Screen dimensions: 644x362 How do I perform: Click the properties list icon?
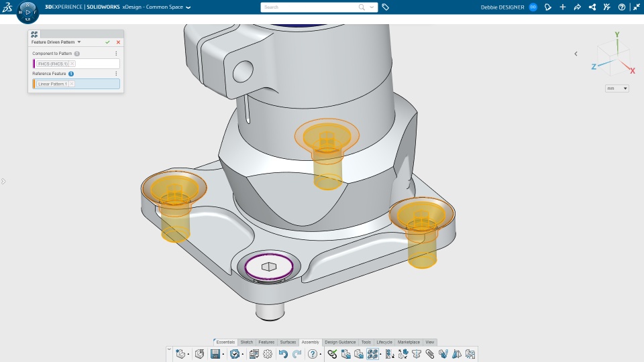(254, 354)
